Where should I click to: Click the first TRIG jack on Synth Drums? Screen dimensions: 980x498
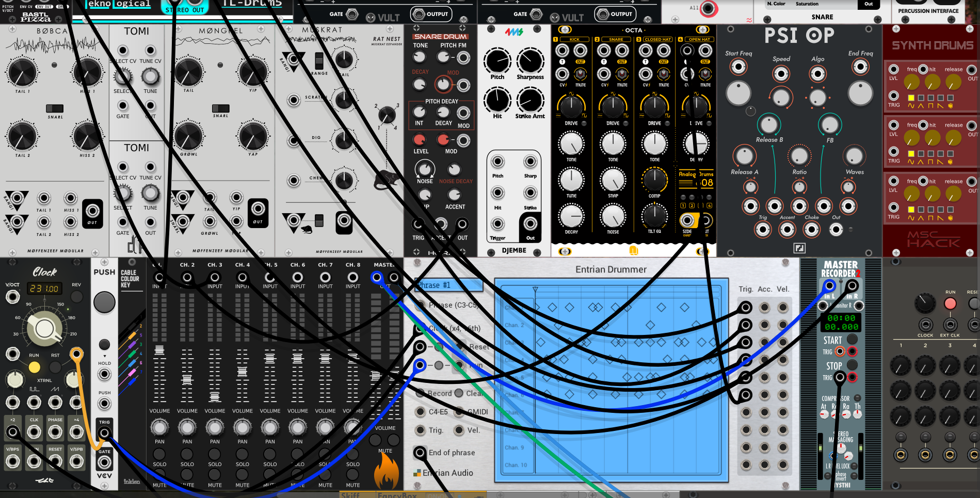click(894, 95)
